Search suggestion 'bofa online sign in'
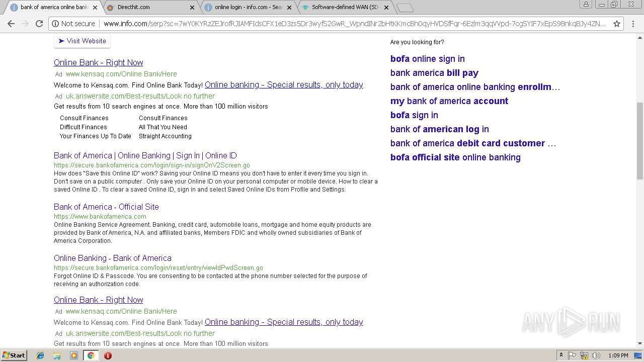 (x=428, y=59)
